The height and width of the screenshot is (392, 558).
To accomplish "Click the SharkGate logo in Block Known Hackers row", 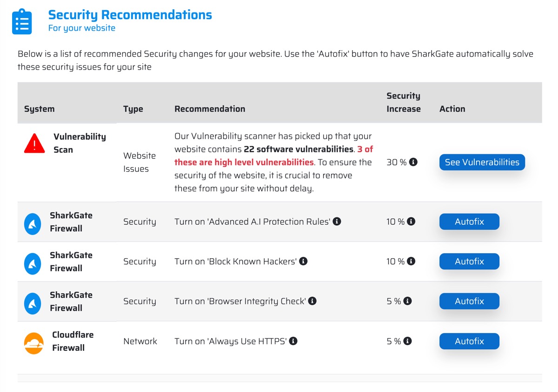I will coord(33,264).
